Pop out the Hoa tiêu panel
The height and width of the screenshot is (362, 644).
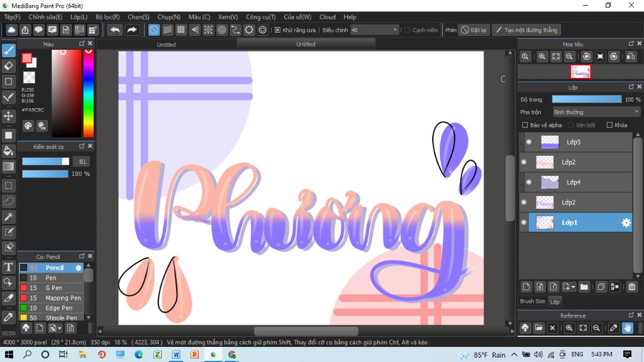631,43
